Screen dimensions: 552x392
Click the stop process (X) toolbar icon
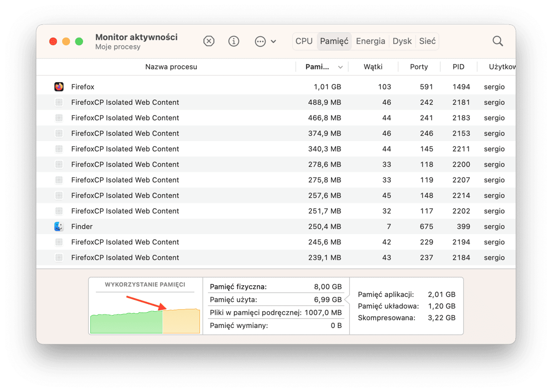point(208,41)
